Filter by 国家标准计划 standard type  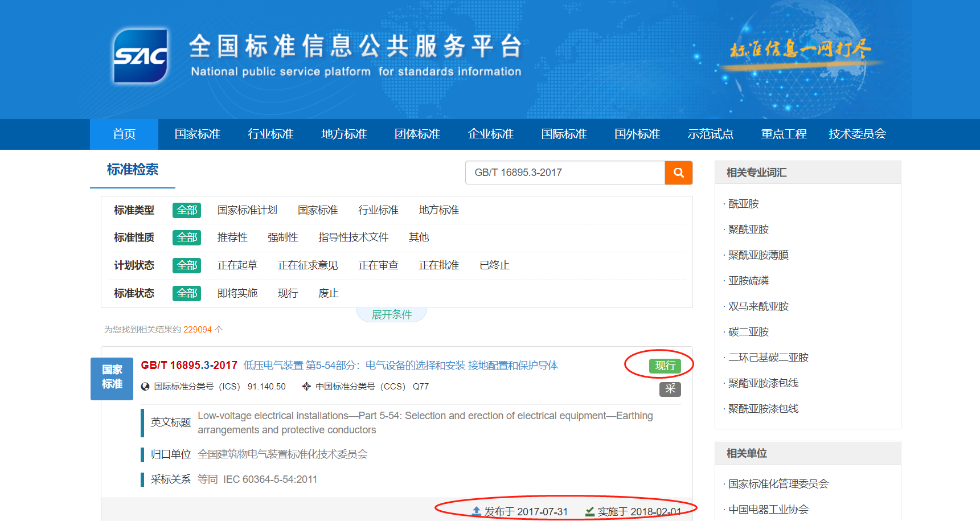tap(247, 210)
